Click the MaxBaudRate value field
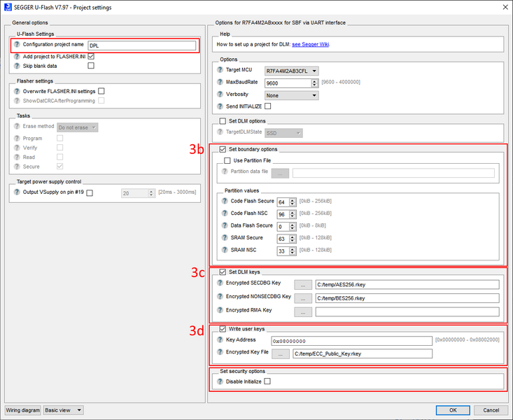This screenshot has height=420, width=513. click(x=288, y=83)
